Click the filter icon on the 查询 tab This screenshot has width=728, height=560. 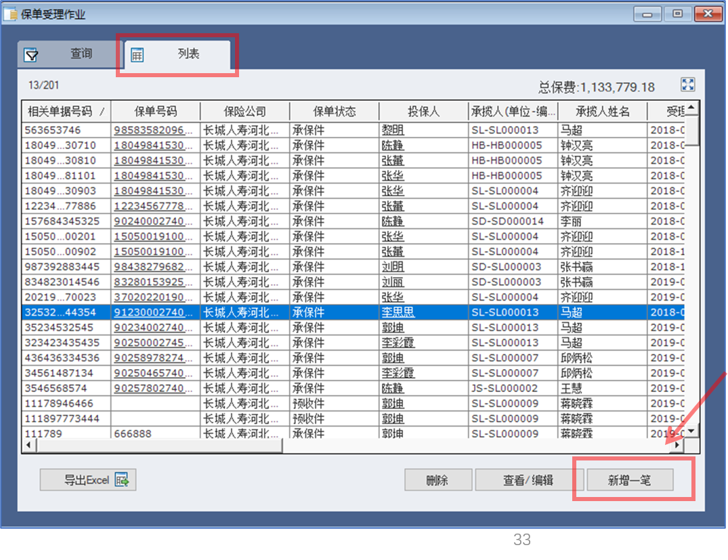(31, 55)
